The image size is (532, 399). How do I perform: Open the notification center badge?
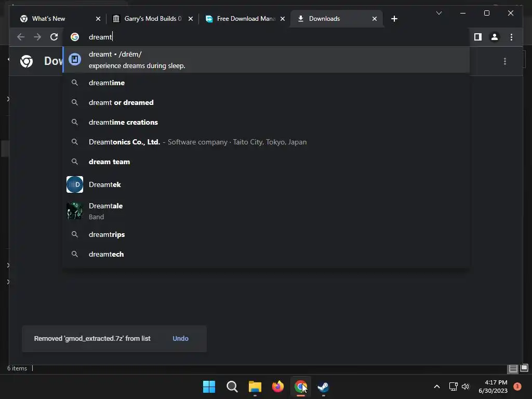pos(517,387)
